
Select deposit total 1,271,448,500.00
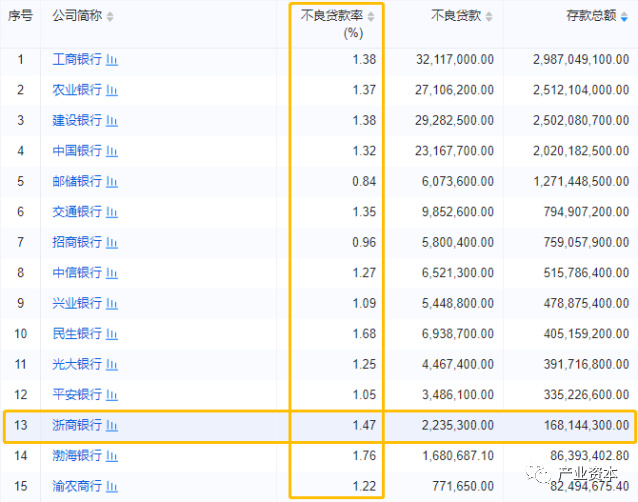pos(581,181)
